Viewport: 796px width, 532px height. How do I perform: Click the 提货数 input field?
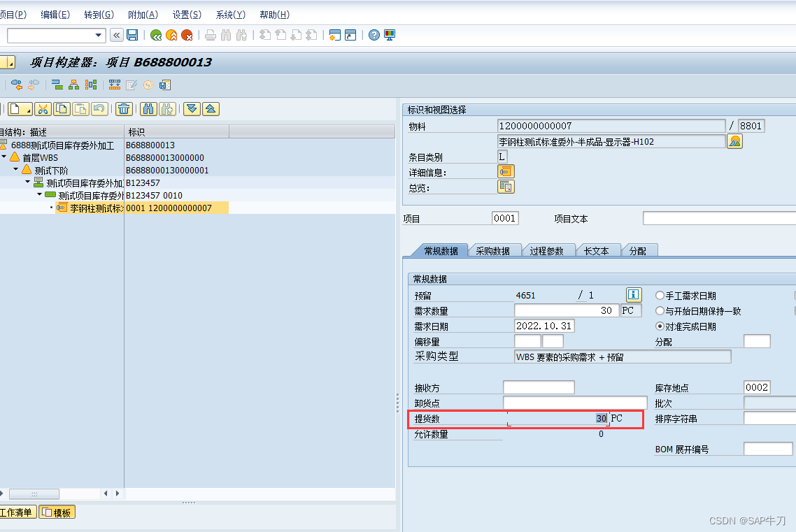[558, 418]
